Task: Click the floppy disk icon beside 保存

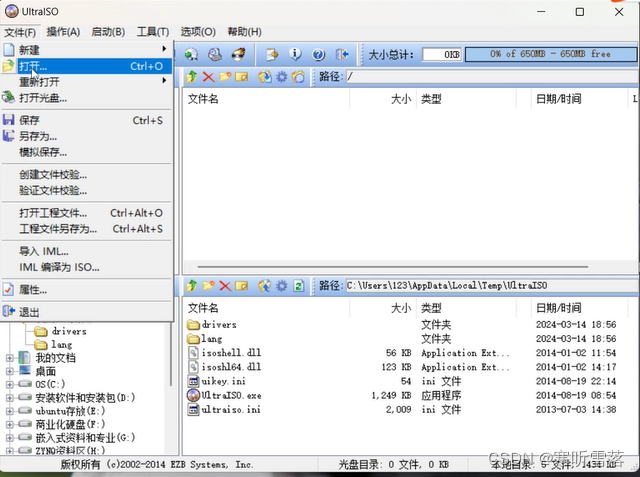Action: (x=8, y=120)
